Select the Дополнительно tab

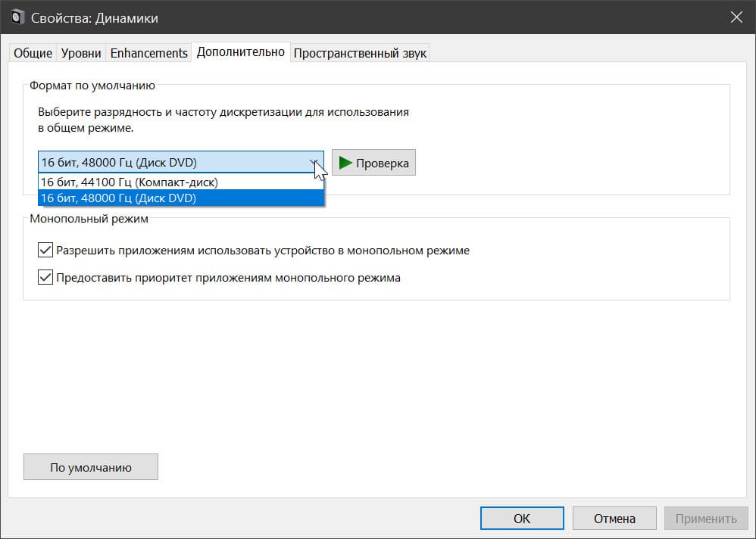coord(241,52)
